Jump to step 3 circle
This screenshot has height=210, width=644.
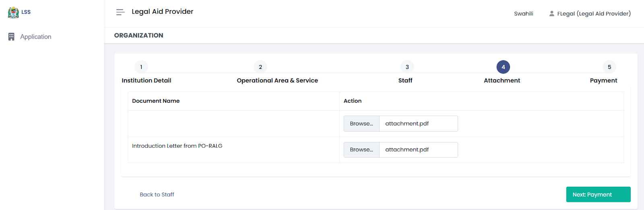point(407,67)
